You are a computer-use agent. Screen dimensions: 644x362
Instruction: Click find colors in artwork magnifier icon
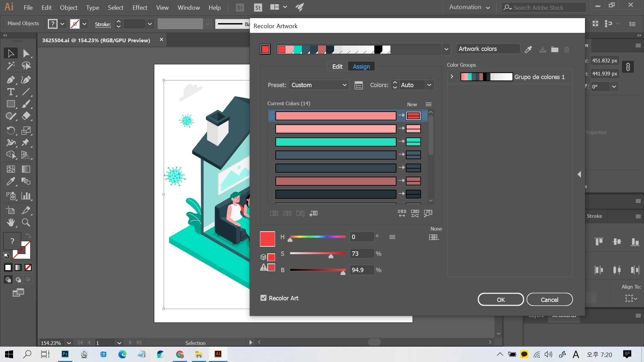point(428,213)
